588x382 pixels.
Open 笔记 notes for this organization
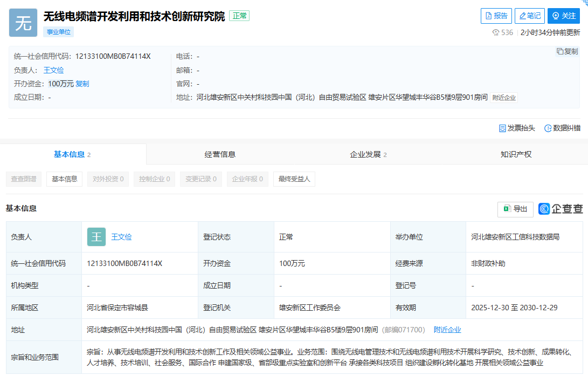529,16
